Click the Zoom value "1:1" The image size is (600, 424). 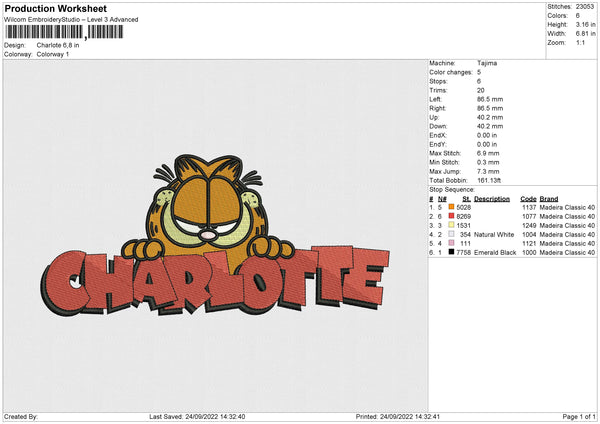pyautogui.click(x=580, y=42)
